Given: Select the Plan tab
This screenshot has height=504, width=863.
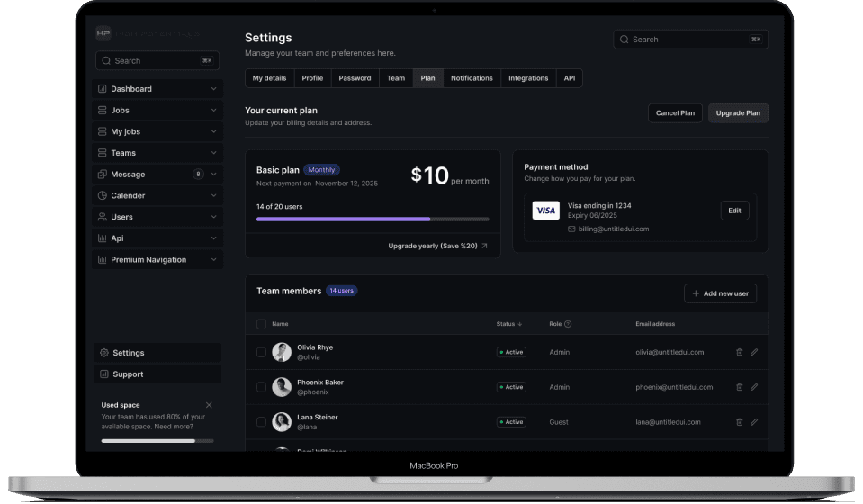Looking at the screenshot, I should 428,78.
